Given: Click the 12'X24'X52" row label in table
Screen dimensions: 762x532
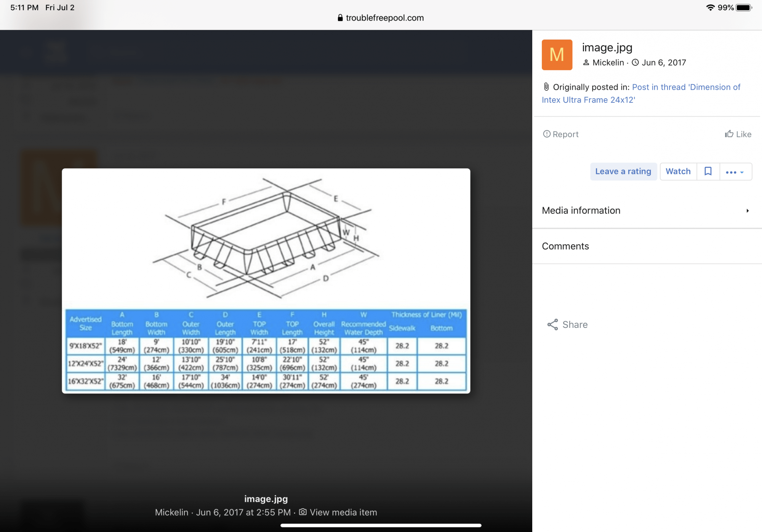Looking at the screenshot, I should 85,364.
